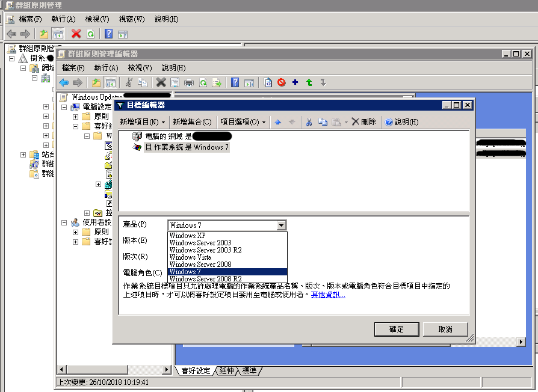
Task: Click 說明(H) button in 目標編輯器 toolbar
Action: coord(402,122)
